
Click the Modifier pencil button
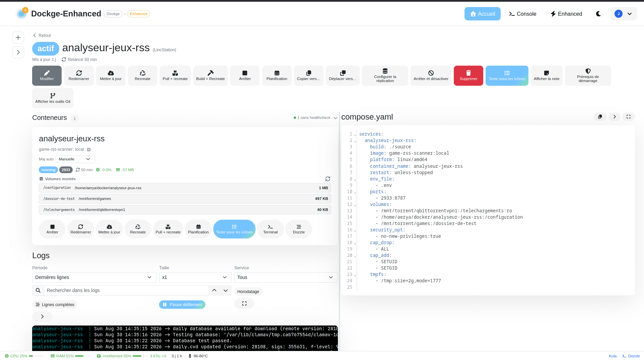[47, 76]
